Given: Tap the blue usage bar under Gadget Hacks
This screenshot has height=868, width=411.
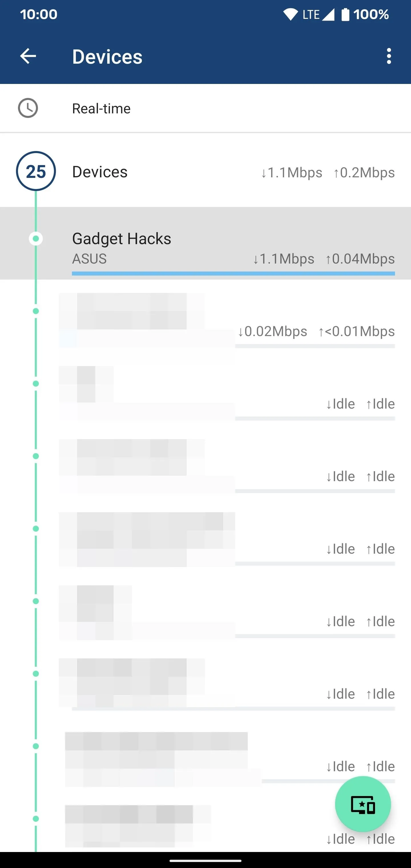Looking at the screenshot, I should 233,274.
